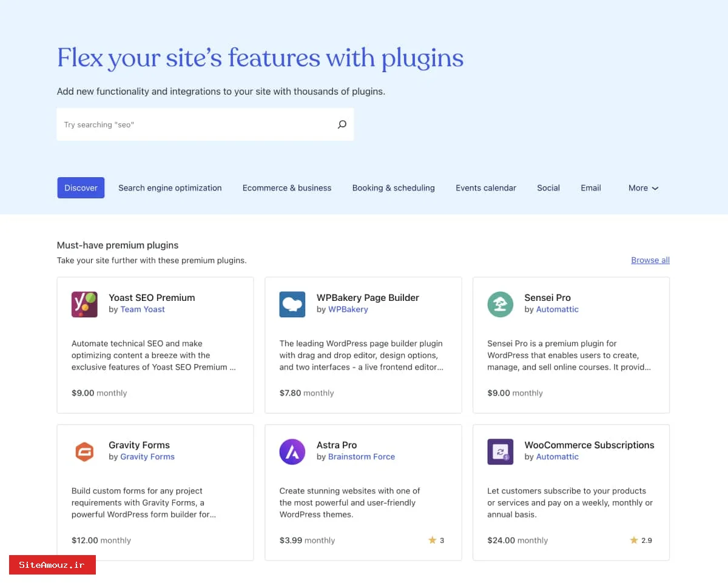This screenshot has height=583, width=728.
Task: Click the Astra Pro purple logo icon
Action: (292, 451)
